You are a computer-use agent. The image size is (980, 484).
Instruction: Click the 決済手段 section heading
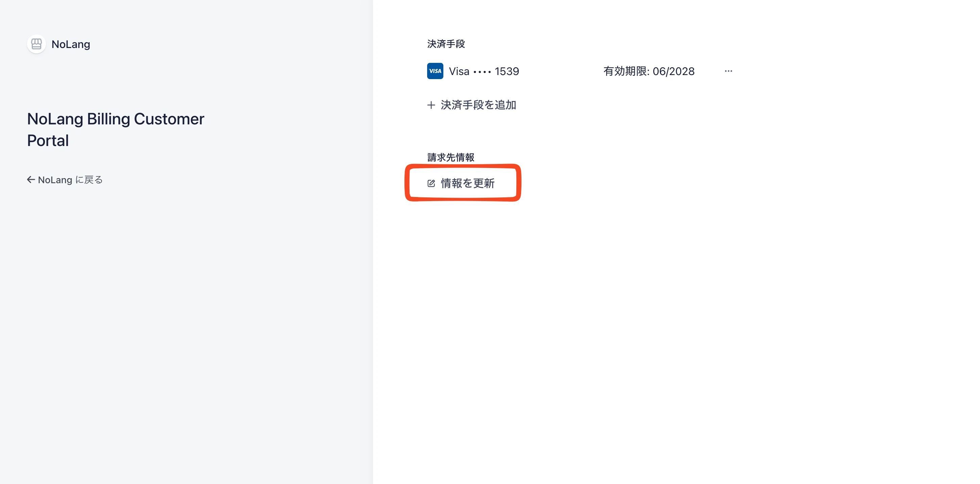(x=446, y=44)
